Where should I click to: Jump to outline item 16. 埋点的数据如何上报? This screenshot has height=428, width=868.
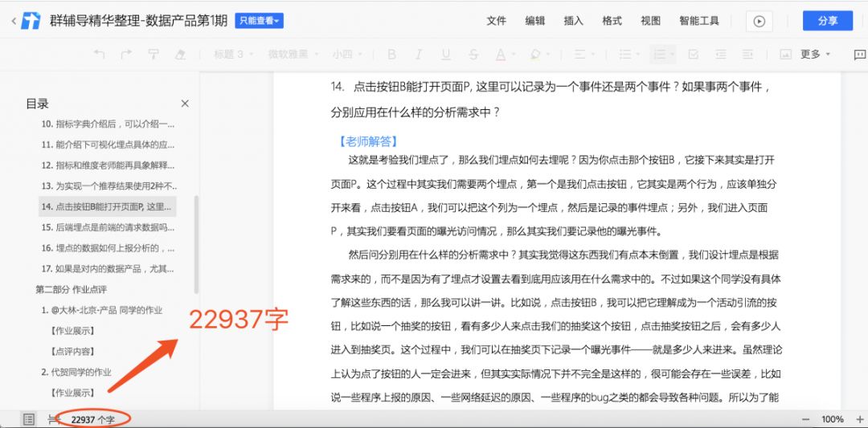point(108,248)
